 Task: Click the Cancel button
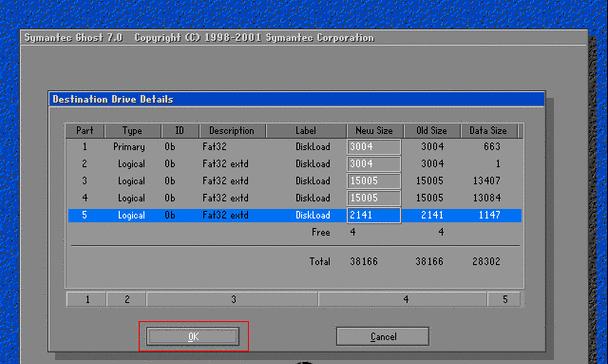[383, 336]
